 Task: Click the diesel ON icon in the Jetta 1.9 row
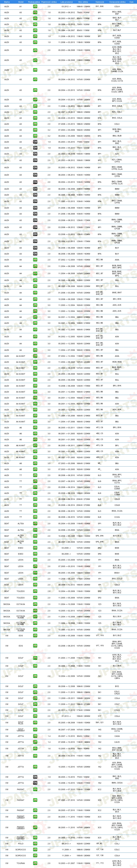tap(35, 777)
